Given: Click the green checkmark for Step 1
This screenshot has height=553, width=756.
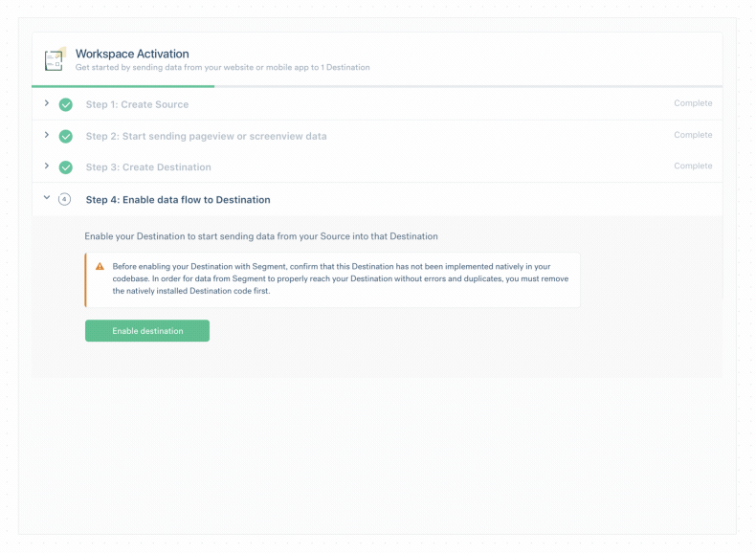Looking at the screenshot, I should 66,104.
